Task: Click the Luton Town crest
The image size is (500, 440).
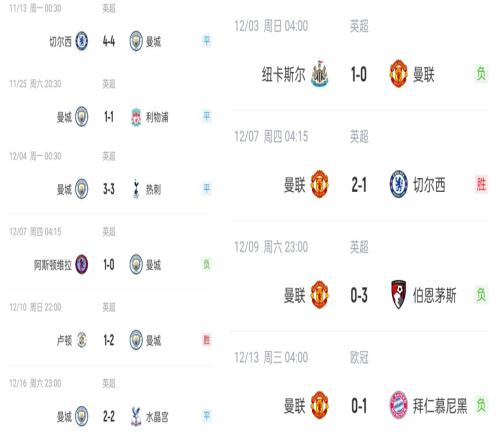Action: tap(82, 340)
